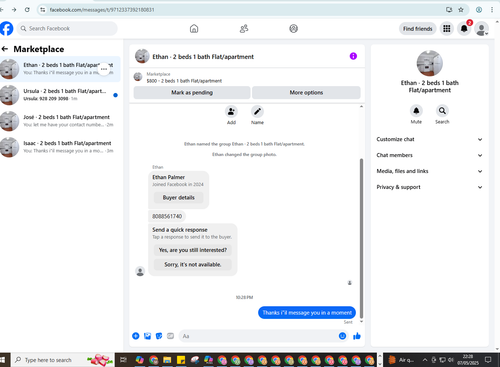
Task: Click the Windows taskbar search box
Action: [63, 360]
